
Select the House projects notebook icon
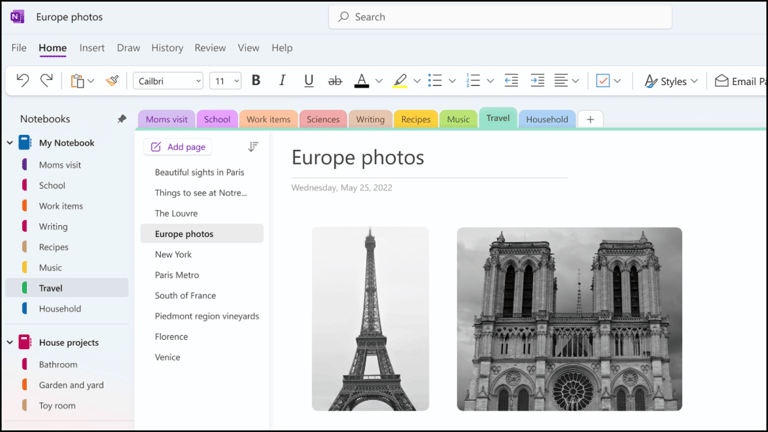(24, 342)
